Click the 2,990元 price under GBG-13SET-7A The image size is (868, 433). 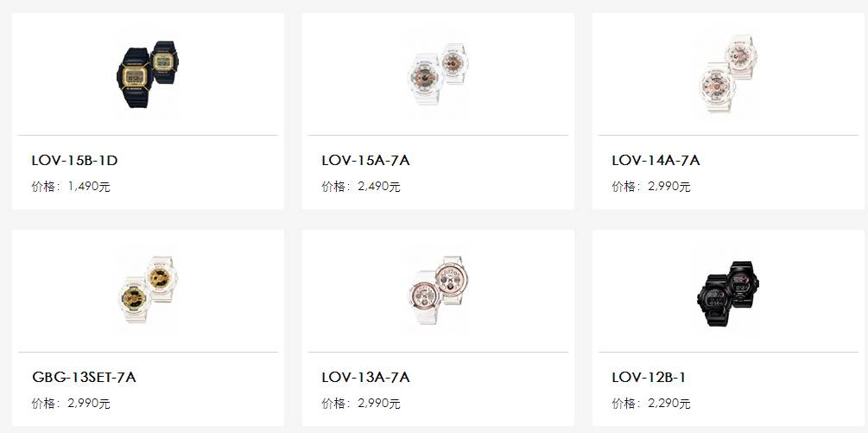click(89, 403)
